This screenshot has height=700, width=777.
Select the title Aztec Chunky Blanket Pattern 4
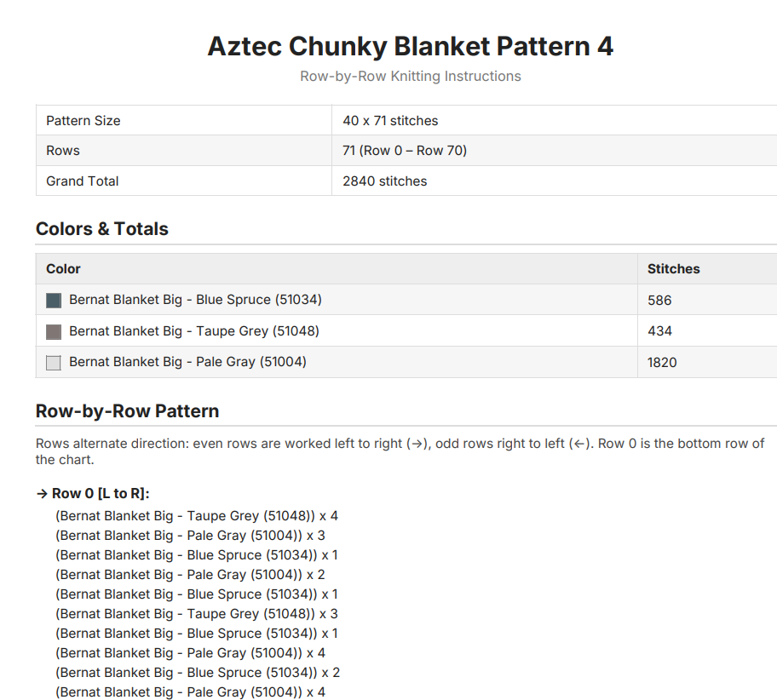coord(411,47)
